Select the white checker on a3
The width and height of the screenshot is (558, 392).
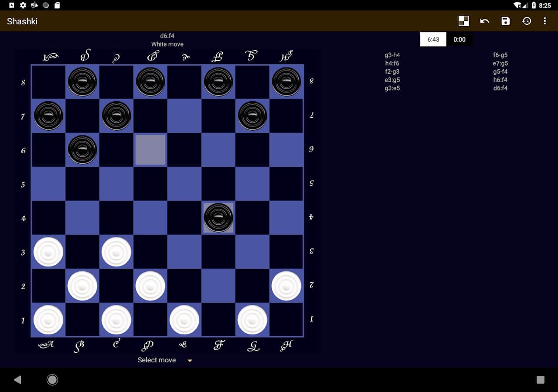click(x=48, y=252)
